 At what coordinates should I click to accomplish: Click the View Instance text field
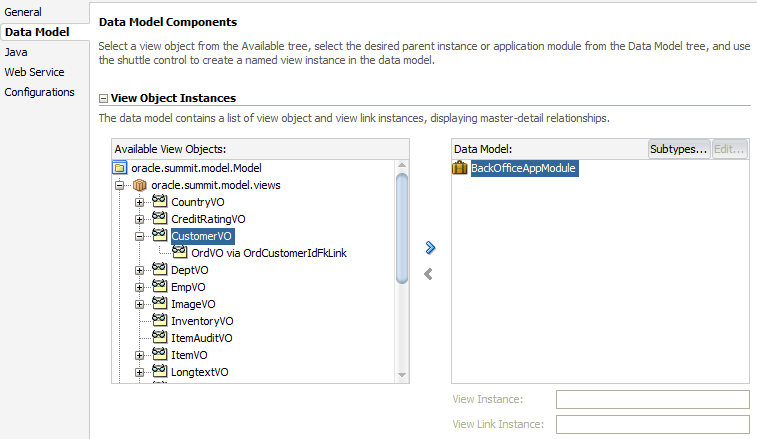(652, 400)
